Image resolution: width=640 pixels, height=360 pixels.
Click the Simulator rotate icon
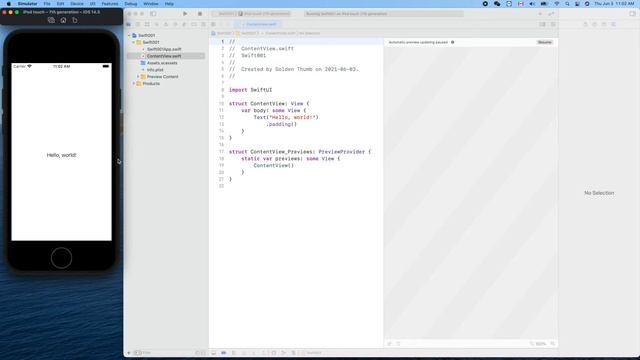click(x=75, y=20)
